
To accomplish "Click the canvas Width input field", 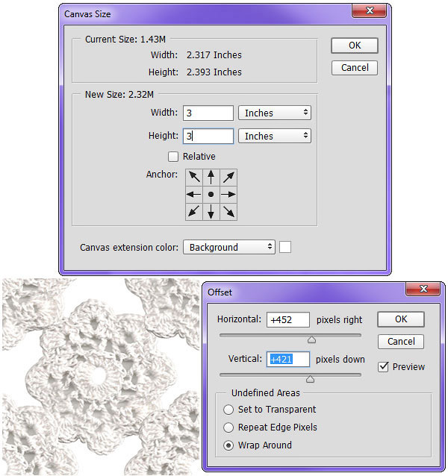I will (x=208, y=113).
